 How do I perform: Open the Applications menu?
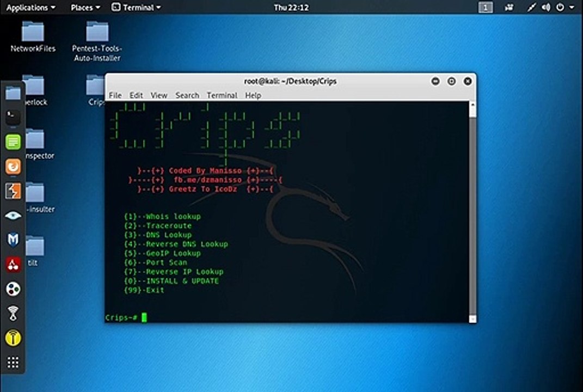(31, 8)
